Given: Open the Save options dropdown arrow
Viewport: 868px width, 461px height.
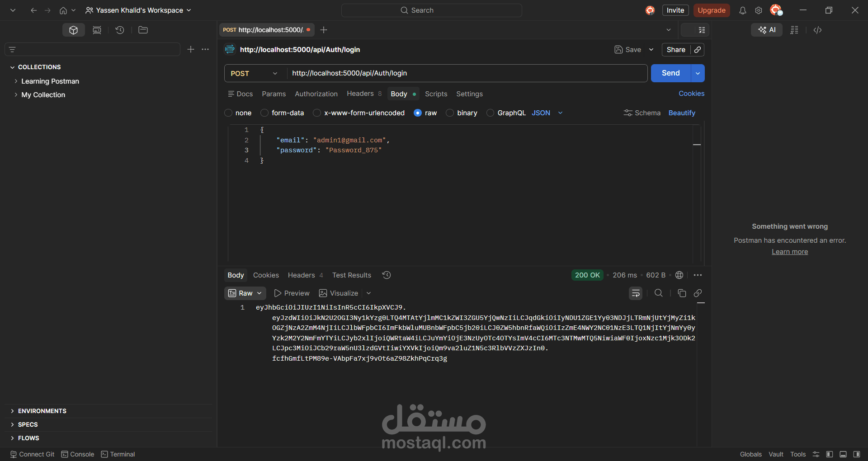Looking at the screenshot, I should coord(651,50).
